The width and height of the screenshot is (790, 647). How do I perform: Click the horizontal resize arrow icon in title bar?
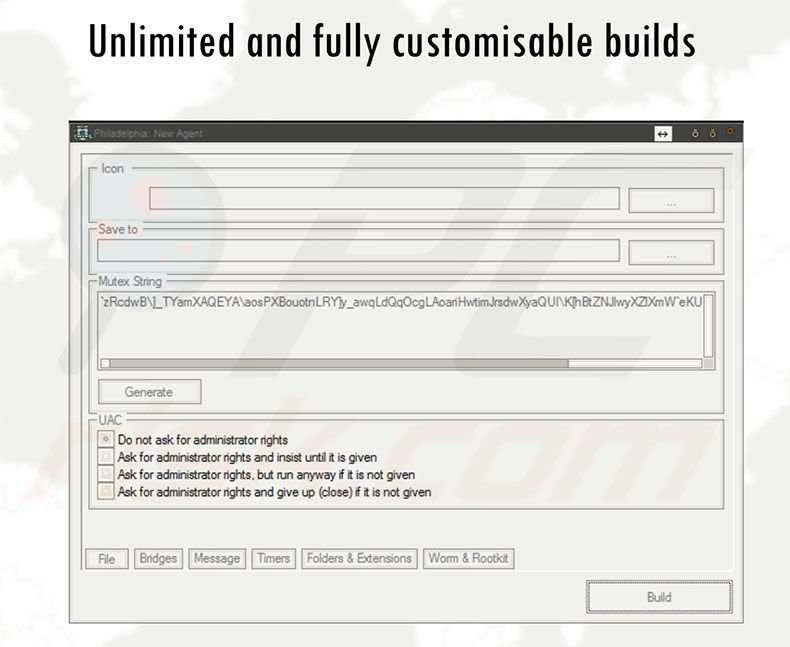pyautogui.click(x=663, y=134)
